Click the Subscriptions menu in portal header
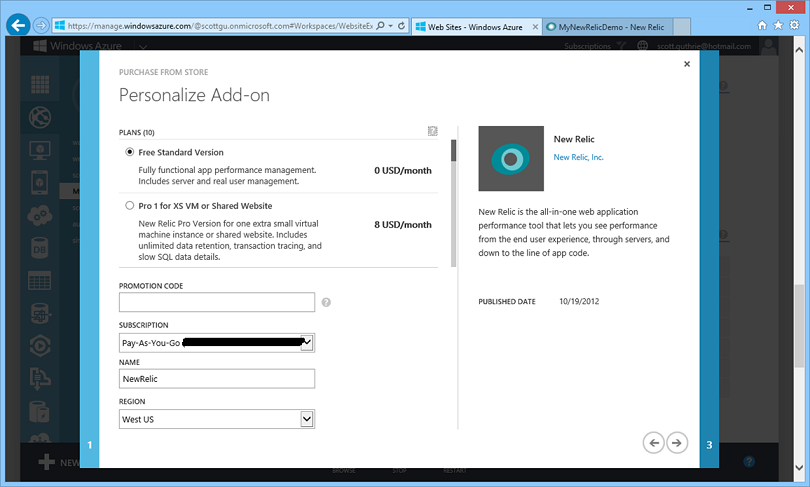This screenshot has width=810, height=487. pos(588,46)
